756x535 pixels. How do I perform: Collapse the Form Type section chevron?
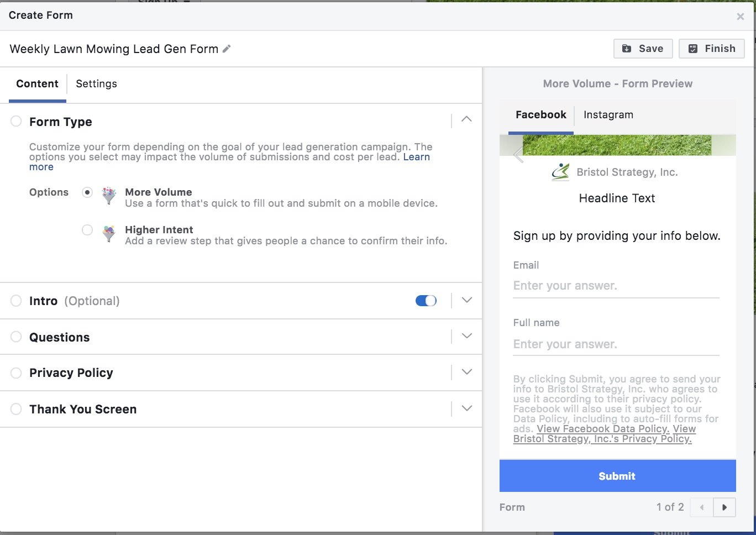466,119
